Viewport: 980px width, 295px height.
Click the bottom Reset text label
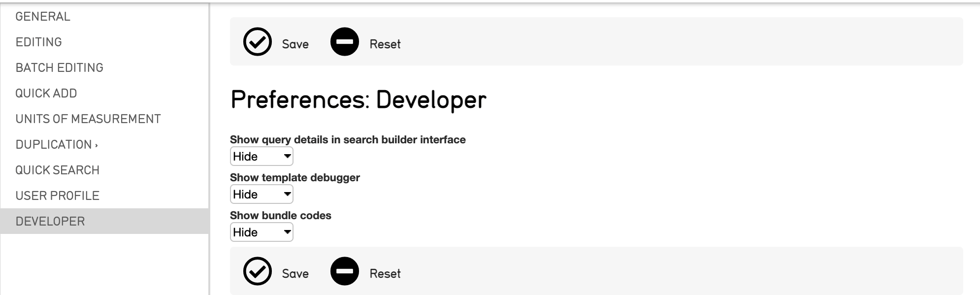(x=385, y=274)
